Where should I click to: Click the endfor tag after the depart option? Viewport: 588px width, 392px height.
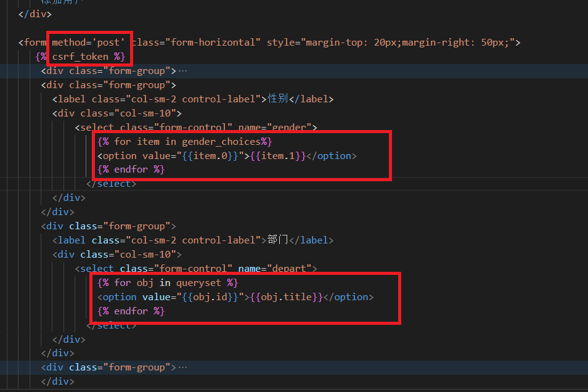(131, 311)
